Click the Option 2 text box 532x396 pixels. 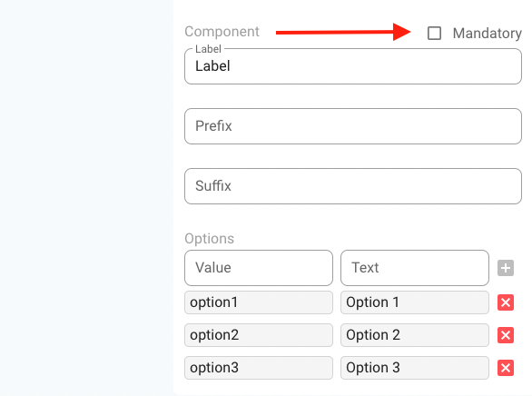tap(415, 335)
